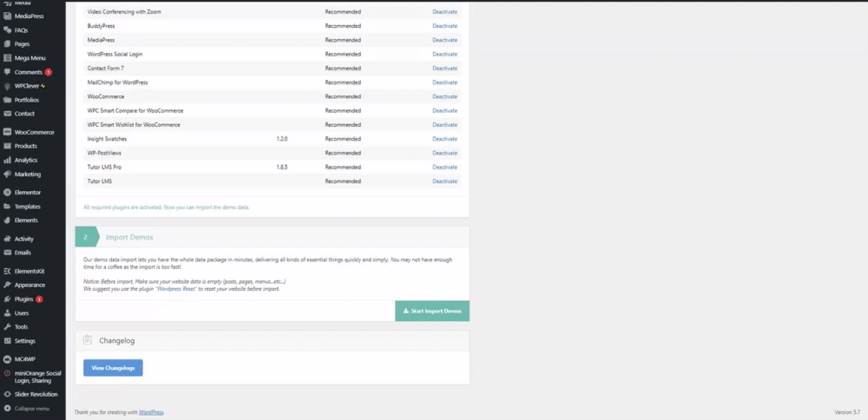Click the FAQs sidebar icon
Image resolution: width=868 pixels, height=420 pixels.
tap(7, 30)
